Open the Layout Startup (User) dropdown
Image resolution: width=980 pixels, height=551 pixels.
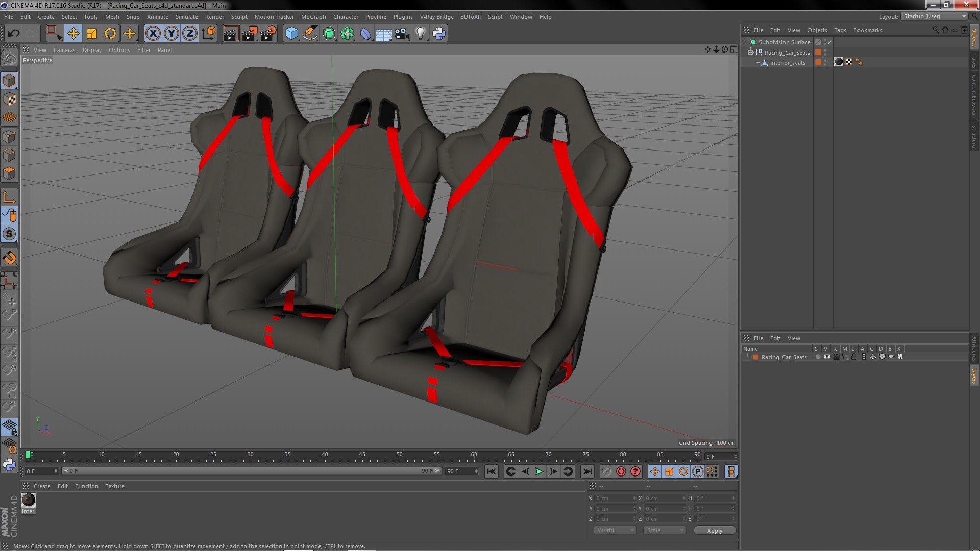click(x=935, y=16)
